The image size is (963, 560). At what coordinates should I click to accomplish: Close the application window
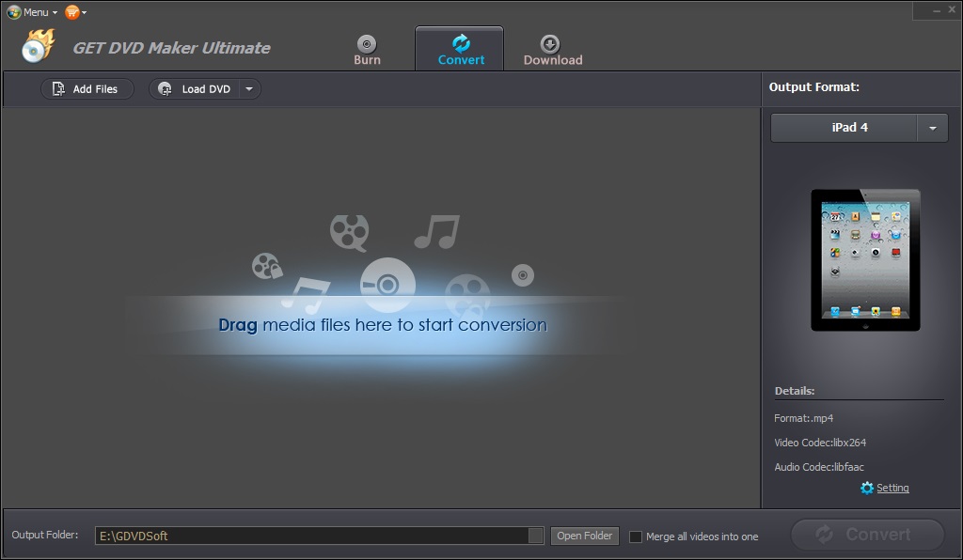(x=952, y=9)
